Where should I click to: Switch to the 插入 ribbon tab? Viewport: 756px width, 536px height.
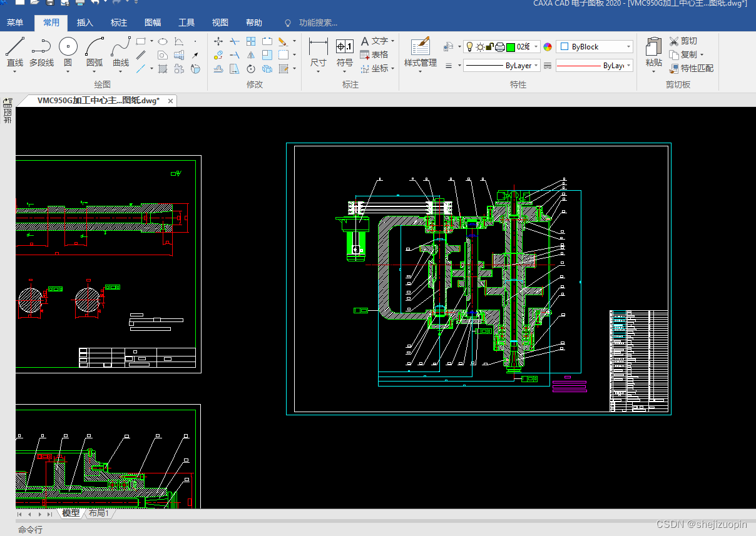coord(84,23)
